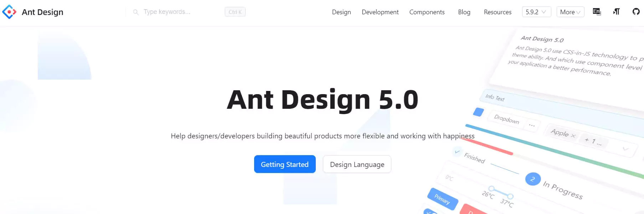Open the 5.9.2 version dropdown

tap(536, 12)
